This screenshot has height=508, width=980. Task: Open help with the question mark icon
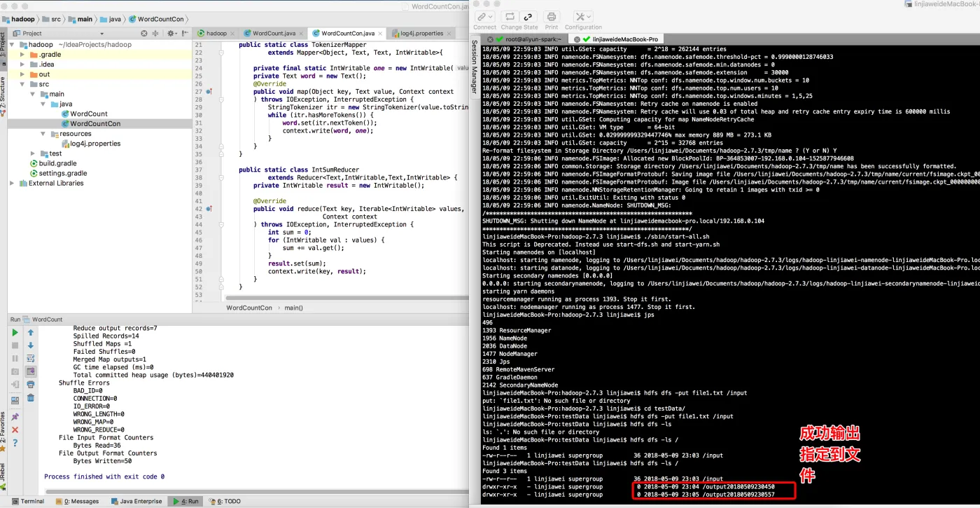click(15, 443)
